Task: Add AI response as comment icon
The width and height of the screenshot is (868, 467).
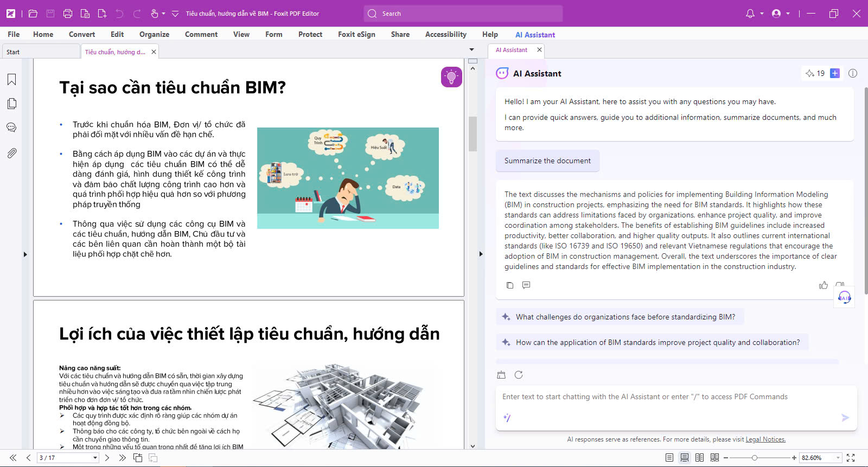Action: coord(526,285)
